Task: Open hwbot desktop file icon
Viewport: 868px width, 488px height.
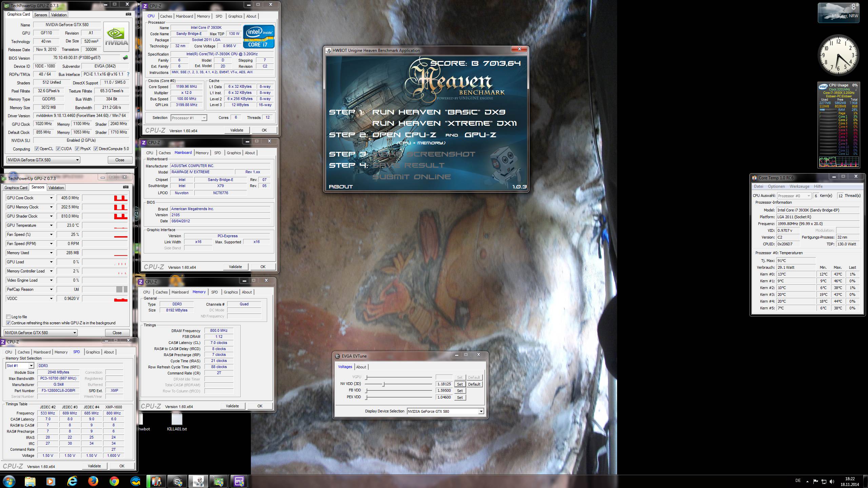Action: click(144, 422)
